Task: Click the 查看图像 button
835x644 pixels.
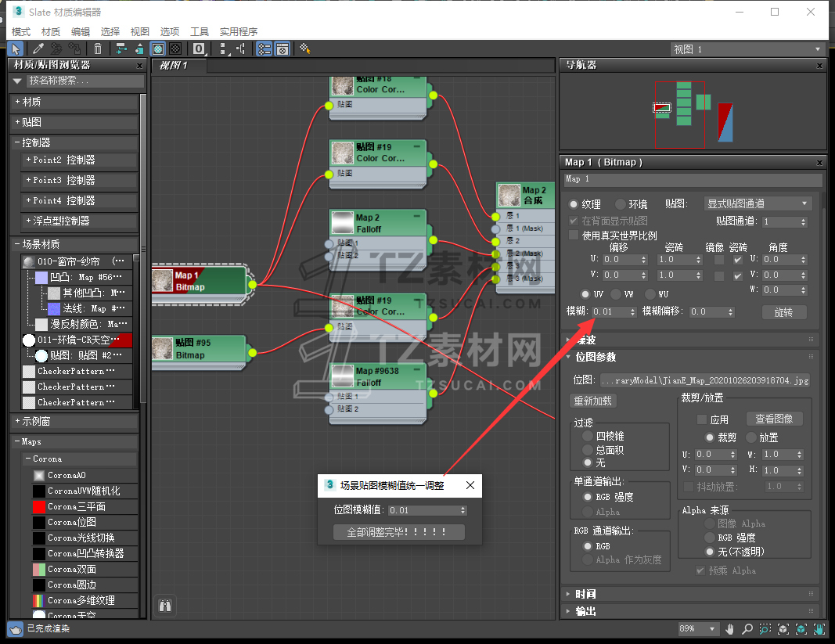Action: coord(774,419)
